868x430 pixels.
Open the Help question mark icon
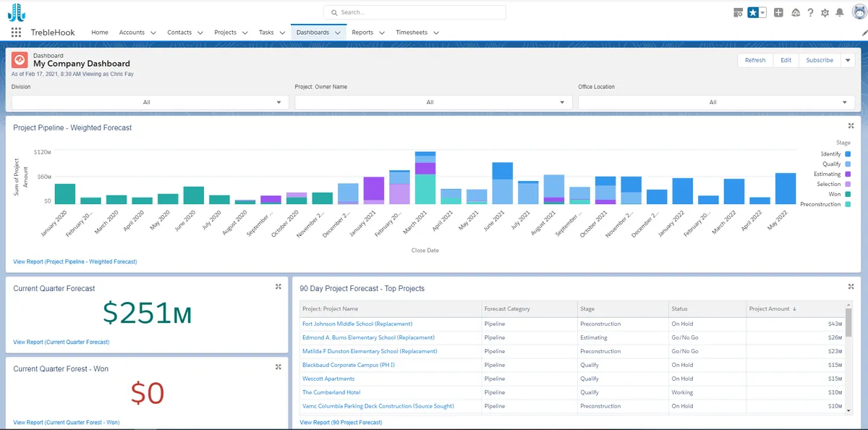(811, 12)
